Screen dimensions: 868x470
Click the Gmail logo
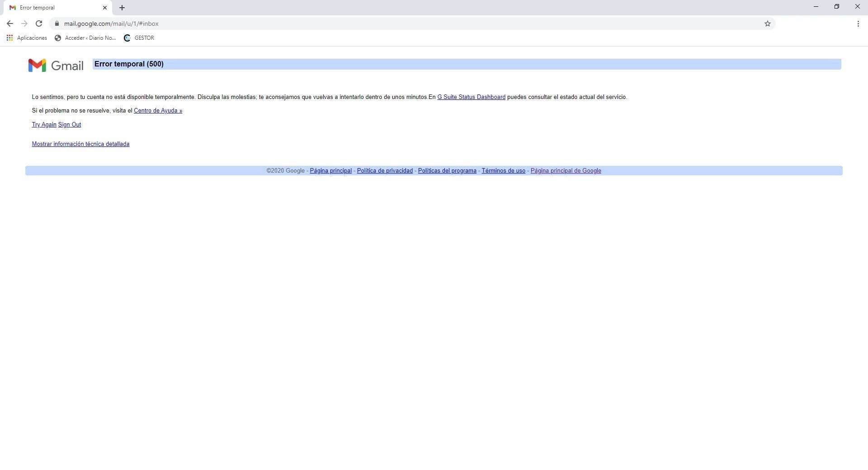pyautogui.click(x=56, y=66)
